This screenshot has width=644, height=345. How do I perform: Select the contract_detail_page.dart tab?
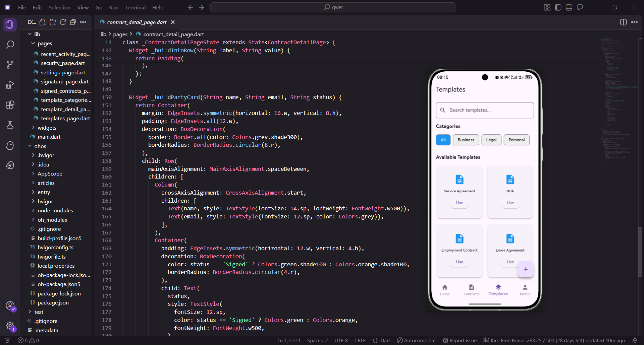click(x=137, y=22)
